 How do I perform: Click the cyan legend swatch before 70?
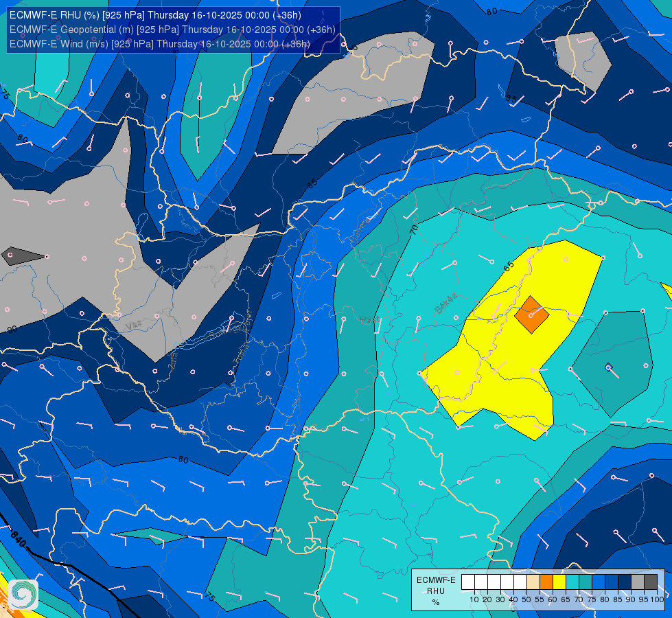(x=572, y=582)
